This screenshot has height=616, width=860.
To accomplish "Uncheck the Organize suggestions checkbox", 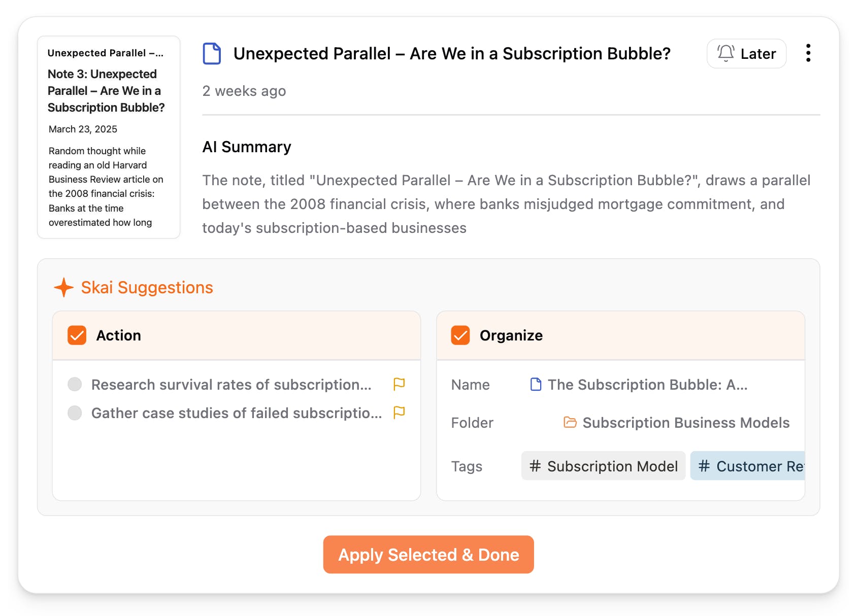I will pyautogui.click(x=460, y=335).
